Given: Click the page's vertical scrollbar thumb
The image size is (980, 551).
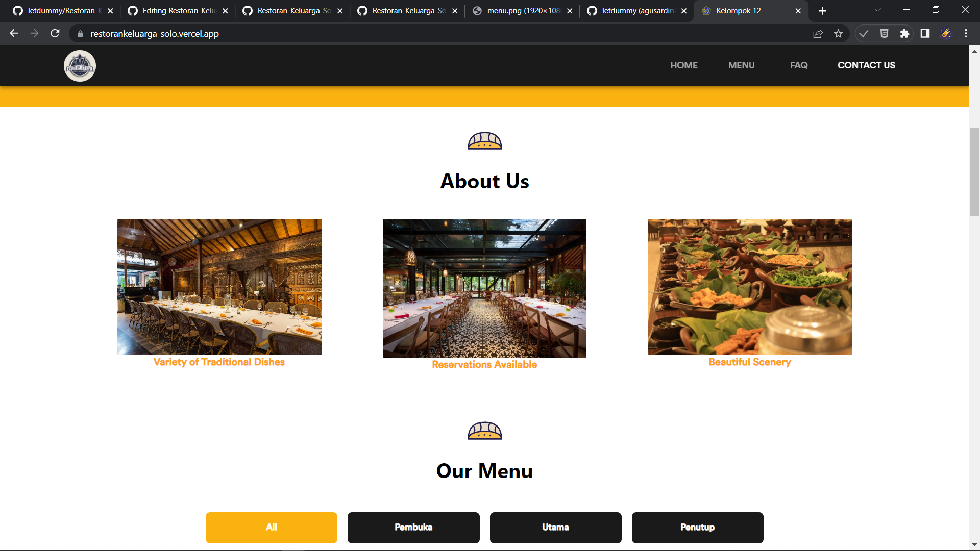Looking at the screenshot, I should point(974,172).
